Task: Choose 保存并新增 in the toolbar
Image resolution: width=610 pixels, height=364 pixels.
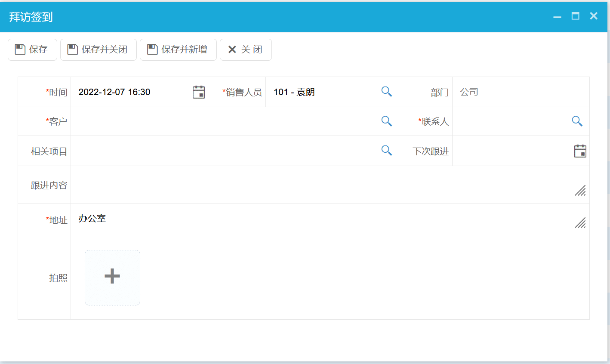Action: (x=178, y=49)
